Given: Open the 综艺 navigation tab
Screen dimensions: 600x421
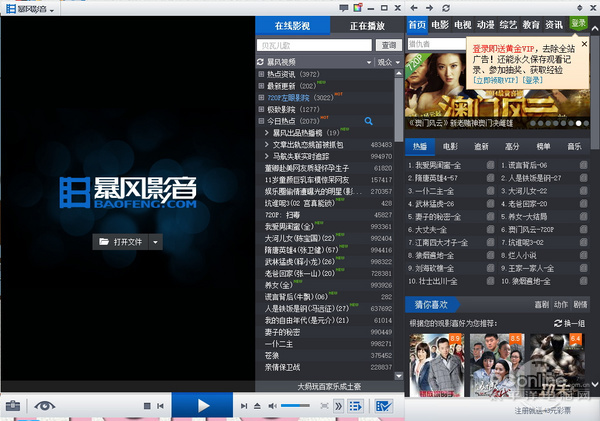Looking at the screenshot, I should [508, 25].
